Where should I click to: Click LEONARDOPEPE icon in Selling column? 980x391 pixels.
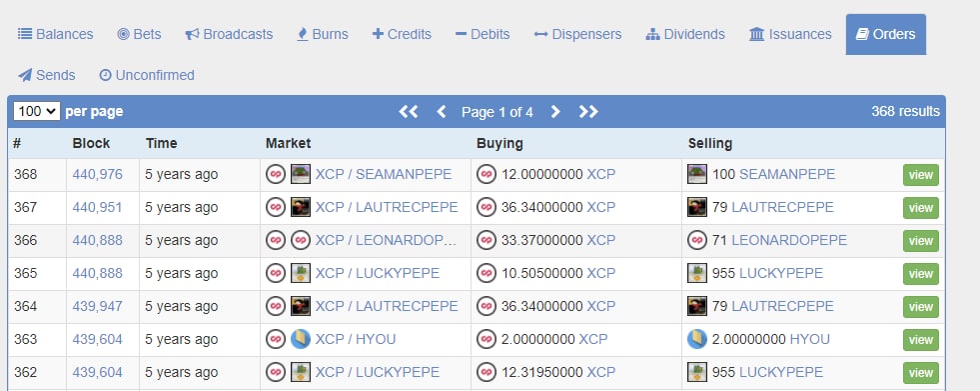[697, 240]
